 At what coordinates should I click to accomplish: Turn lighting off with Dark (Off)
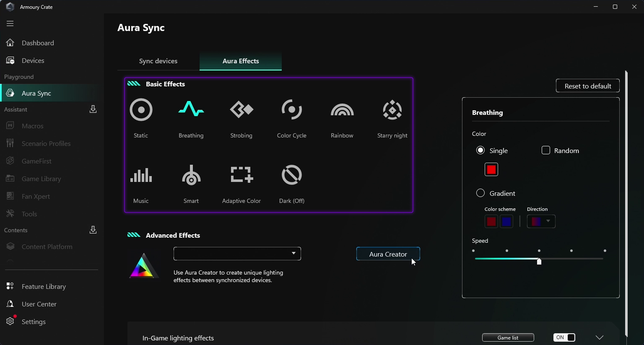tap(292, 175)
